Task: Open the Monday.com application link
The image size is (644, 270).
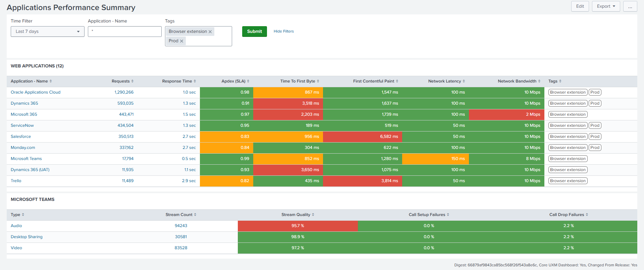Action: (23, 148)
